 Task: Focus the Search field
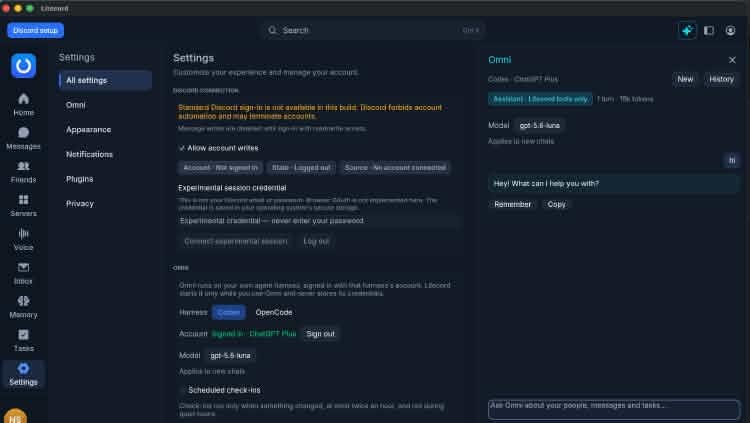point(373,30)
